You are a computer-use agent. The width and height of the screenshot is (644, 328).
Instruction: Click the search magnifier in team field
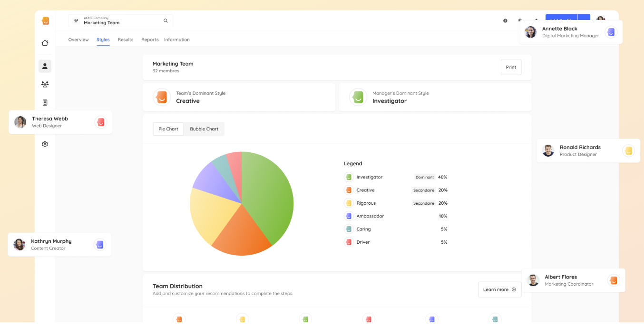[x=166, y=20]
